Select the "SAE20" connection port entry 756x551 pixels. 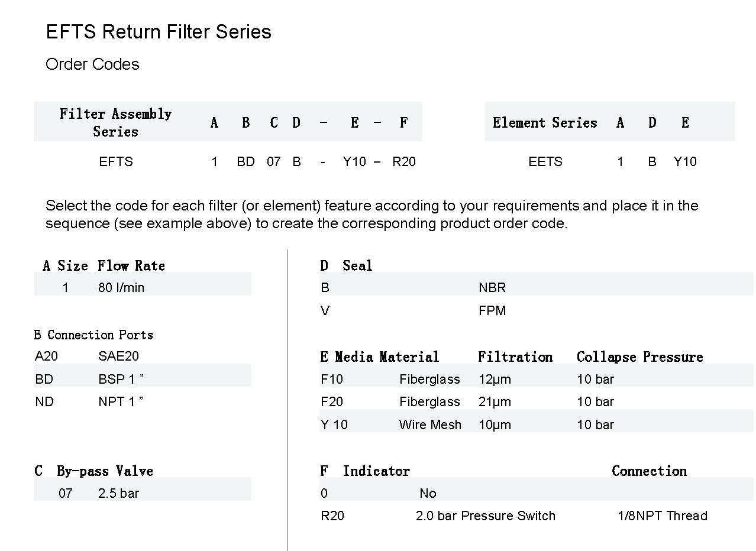(x=118, y=356)
